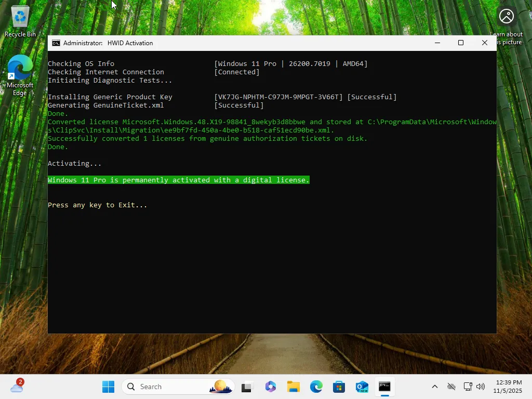
Task: Open File Explorer from the taskbar
Action: coord(294,387)
